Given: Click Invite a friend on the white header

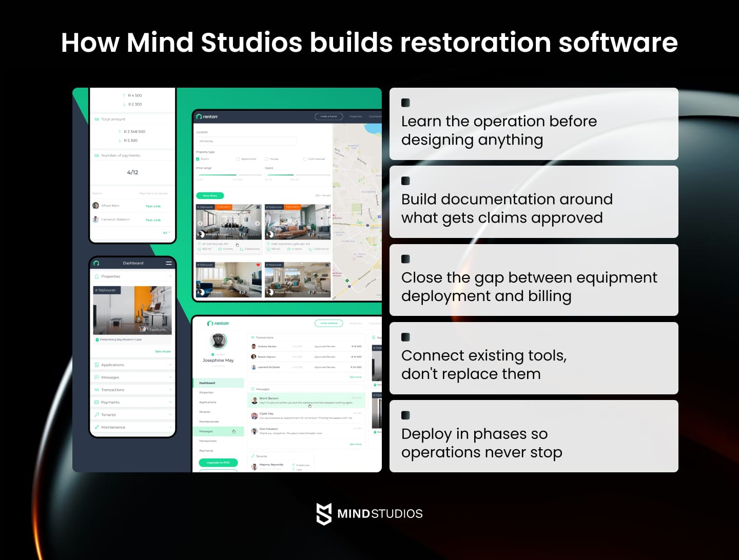Looking at the screenshot, I should click(x=328, y=323).
